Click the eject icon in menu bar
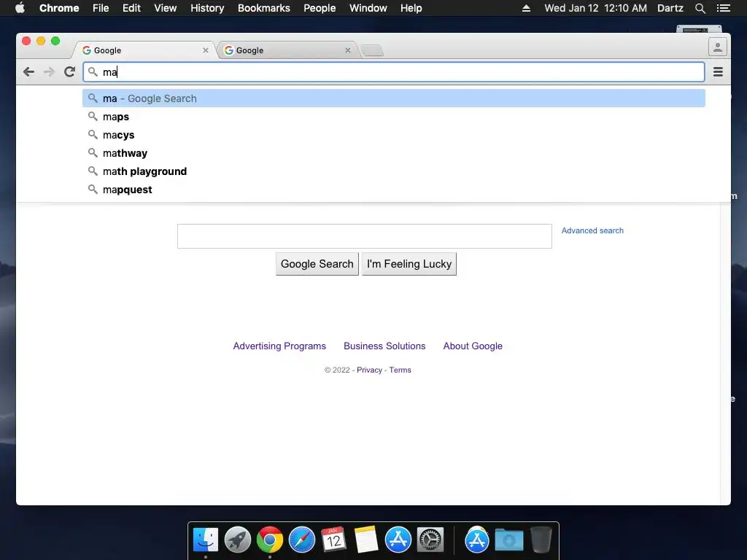 (x=526, y=8)
